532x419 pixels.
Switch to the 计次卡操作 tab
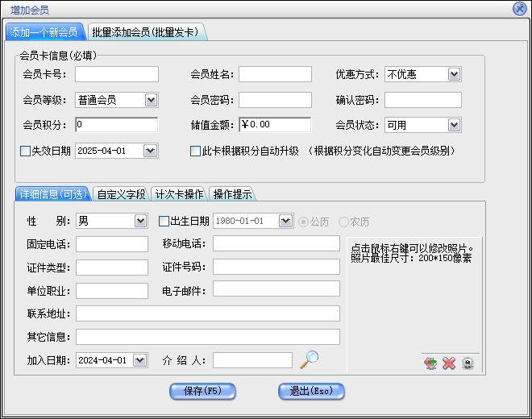pos(179,194)
